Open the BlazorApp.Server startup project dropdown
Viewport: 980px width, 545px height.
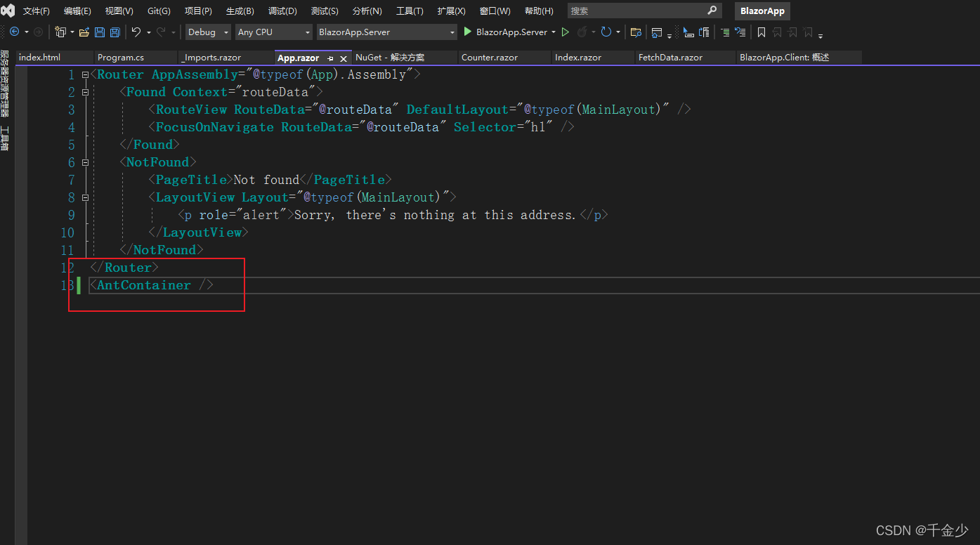point(386,32)
